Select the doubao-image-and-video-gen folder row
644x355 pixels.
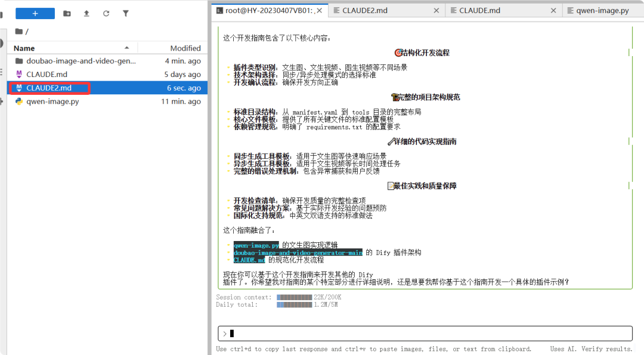click(107, 61)
